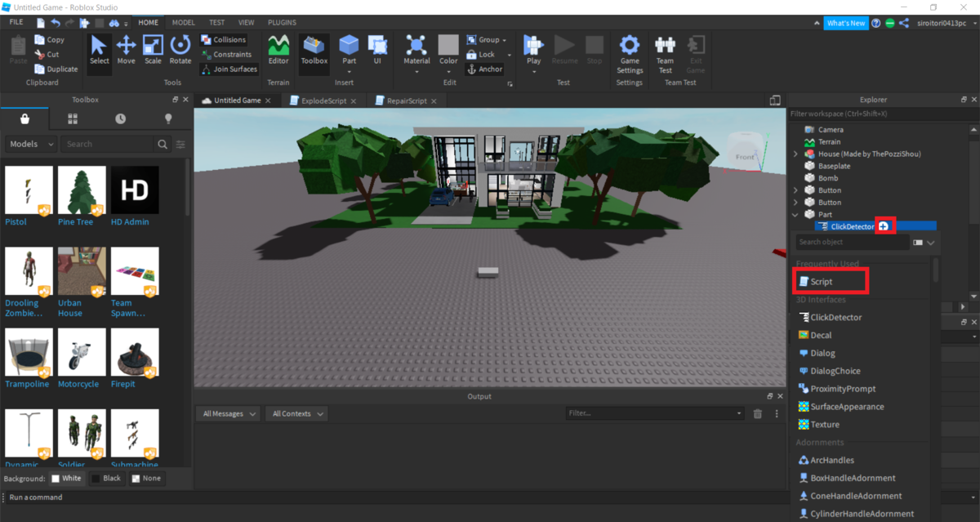Image resolution: width=980 pixels, height=522 pixels.
Task: Choose the White background option
Action: click(66, 478)
